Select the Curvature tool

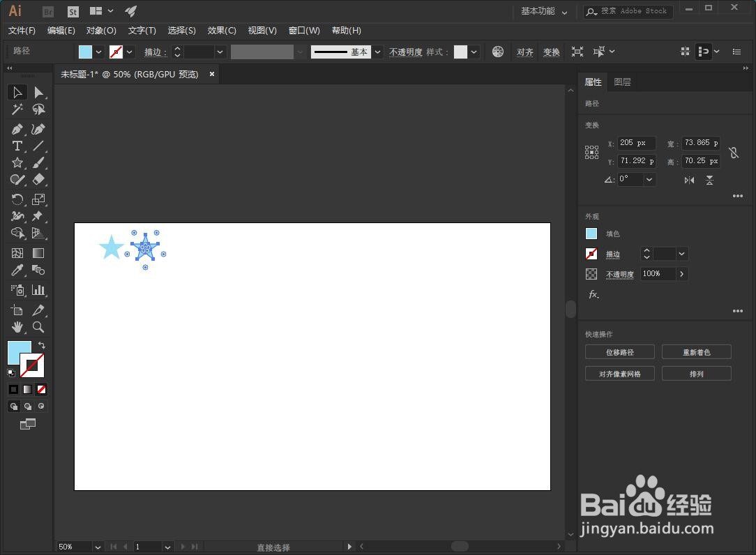coord(38,129)
